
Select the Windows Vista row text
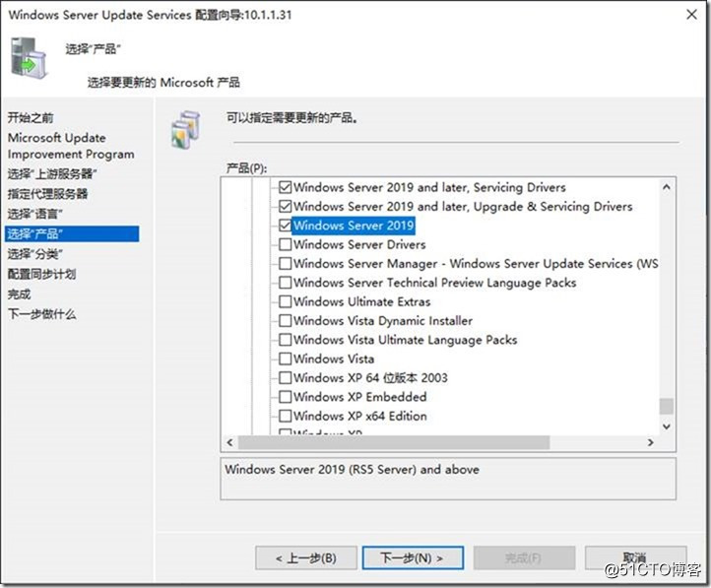(x=334, y=359)
